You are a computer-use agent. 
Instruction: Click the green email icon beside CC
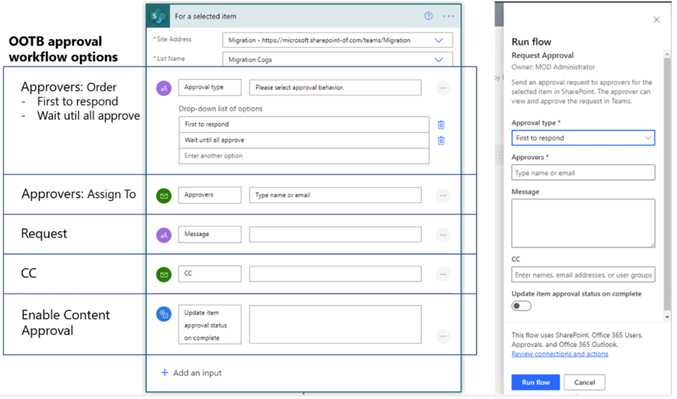[x=164, y=274]
